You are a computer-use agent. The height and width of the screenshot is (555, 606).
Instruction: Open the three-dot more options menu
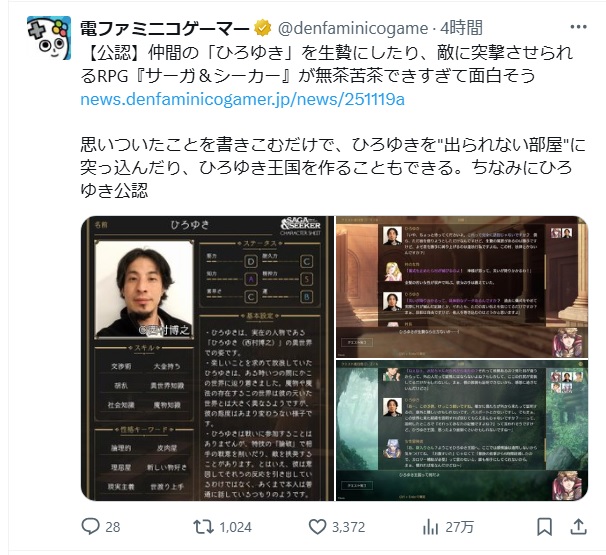point(578,27)
